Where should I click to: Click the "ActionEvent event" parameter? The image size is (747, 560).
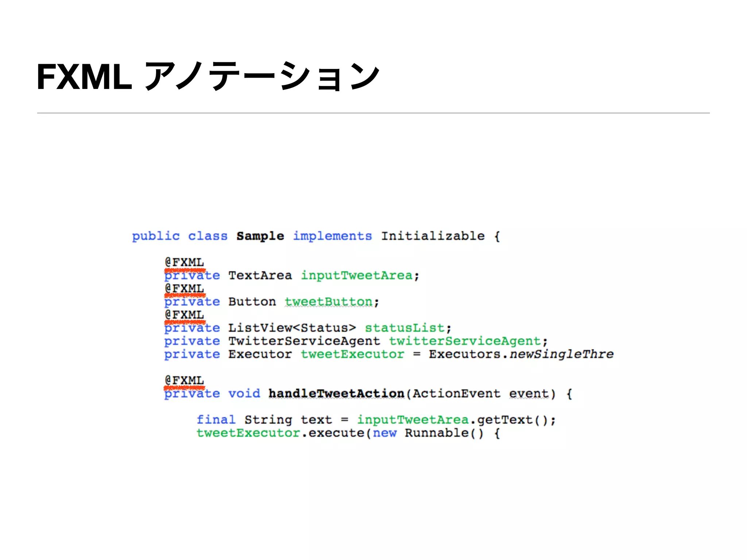click(481, 393)
